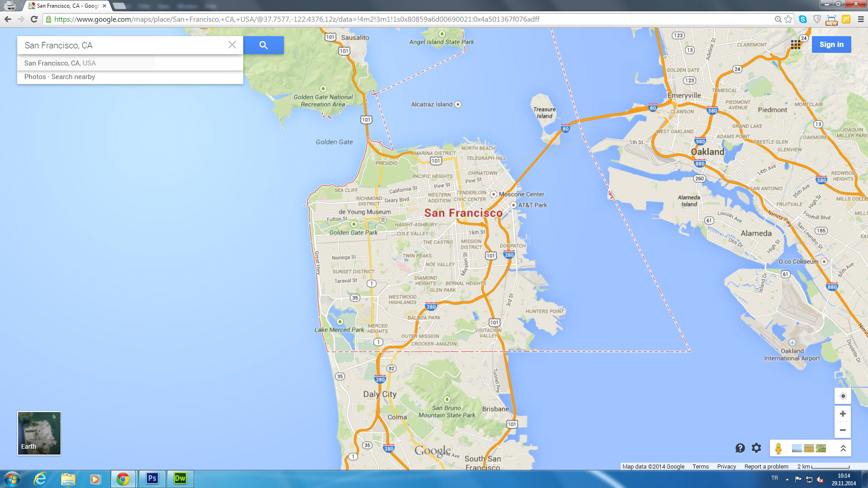The width and height of the screenshot is (868, 488).
Task: Click the Search nearby link
Action: 73,77
